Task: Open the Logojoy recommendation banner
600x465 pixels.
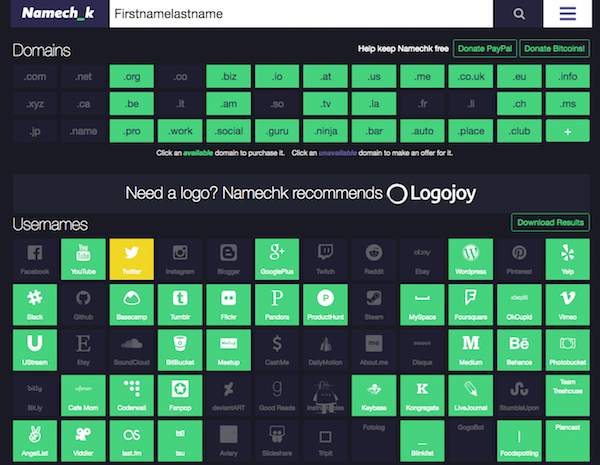Action: coord(301,193)
